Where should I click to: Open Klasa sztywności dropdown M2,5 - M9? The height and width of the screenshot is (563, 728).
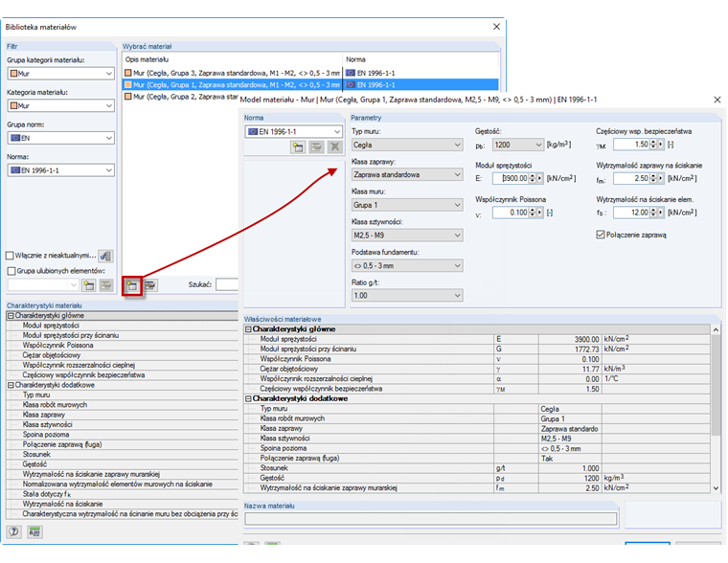pyautogui.click(x=407, y=236)
